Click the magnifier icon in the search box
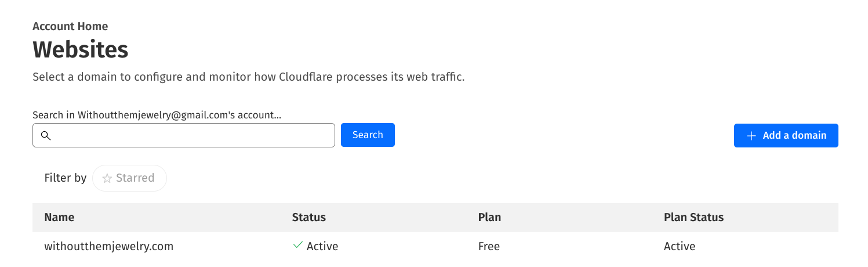This screenshot has height=267, width=868. pos(46,135)
